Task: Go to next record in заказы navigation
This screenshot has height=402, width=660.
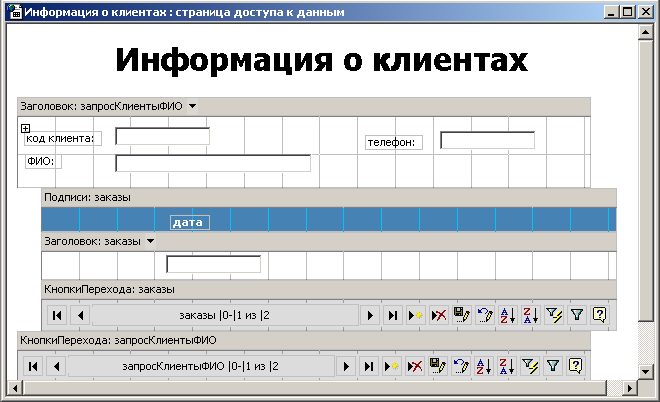Action: tap(370, 315)
